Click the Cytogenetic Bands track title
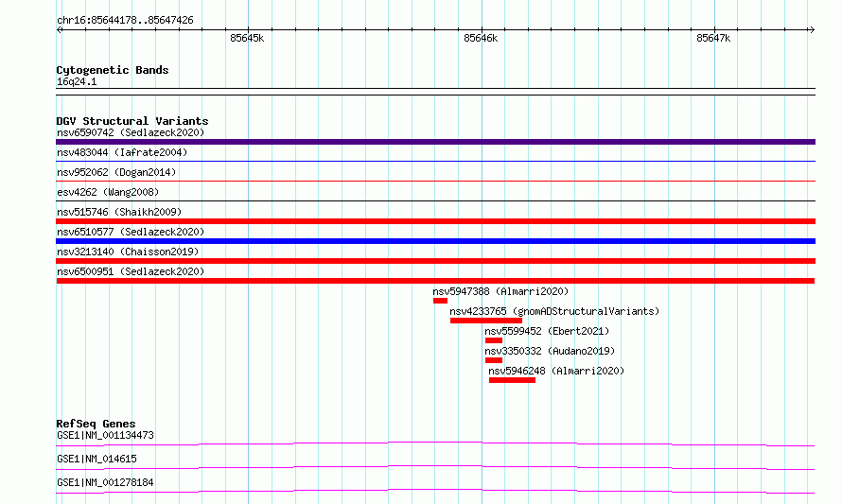This screenshot has width=842, height=504. coord(113,70)
